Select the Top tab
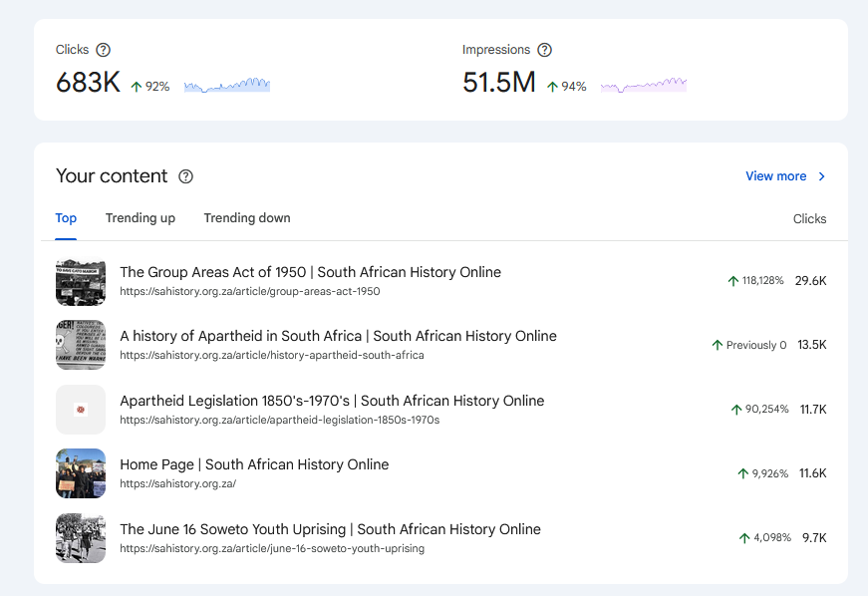 tap(66, 217)
